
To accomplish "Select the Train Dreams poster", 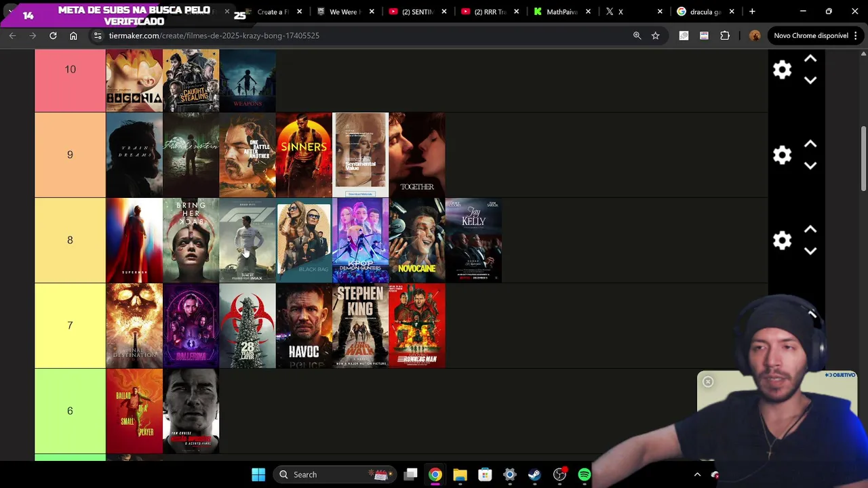I will click(x=134, y=155).
